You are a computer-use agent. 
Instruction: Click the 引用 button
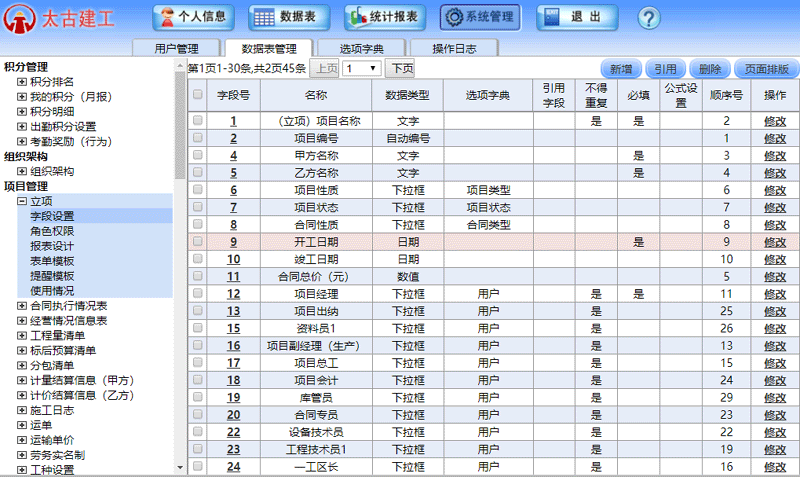(665, 69)
